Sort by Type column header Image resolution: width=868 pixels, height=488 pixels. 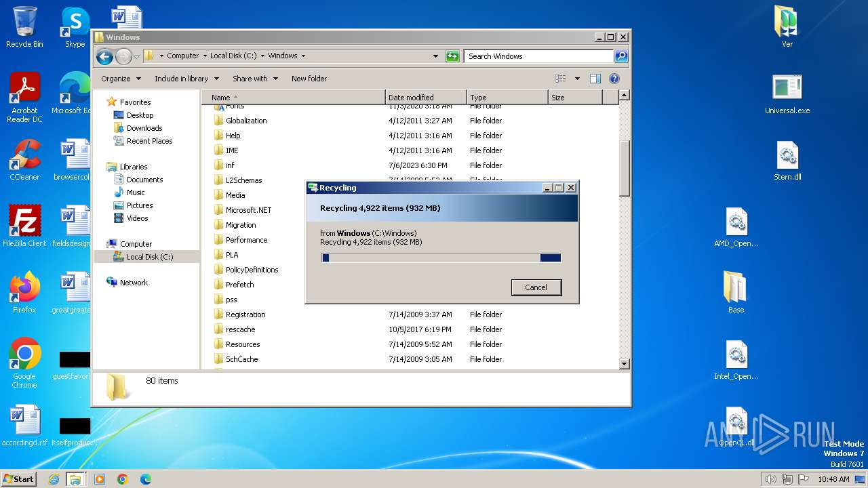coord(507,98)
